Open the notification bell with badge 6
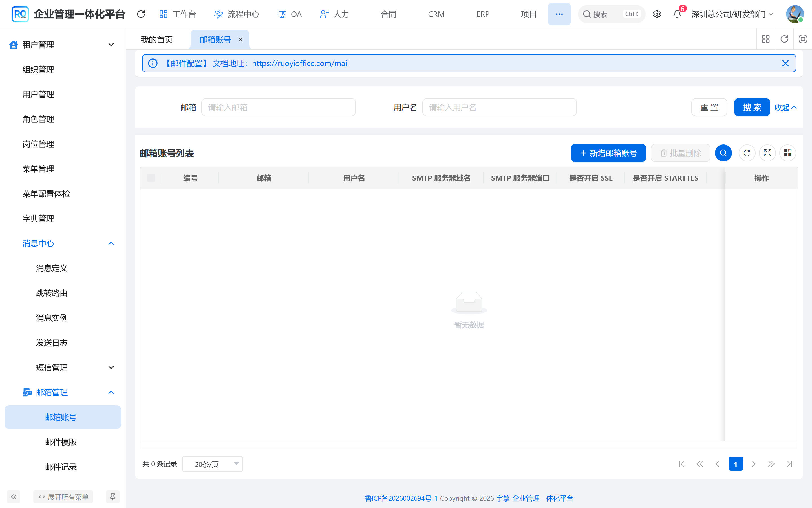This screenshot has height=508, width=812. pos(677,14)
